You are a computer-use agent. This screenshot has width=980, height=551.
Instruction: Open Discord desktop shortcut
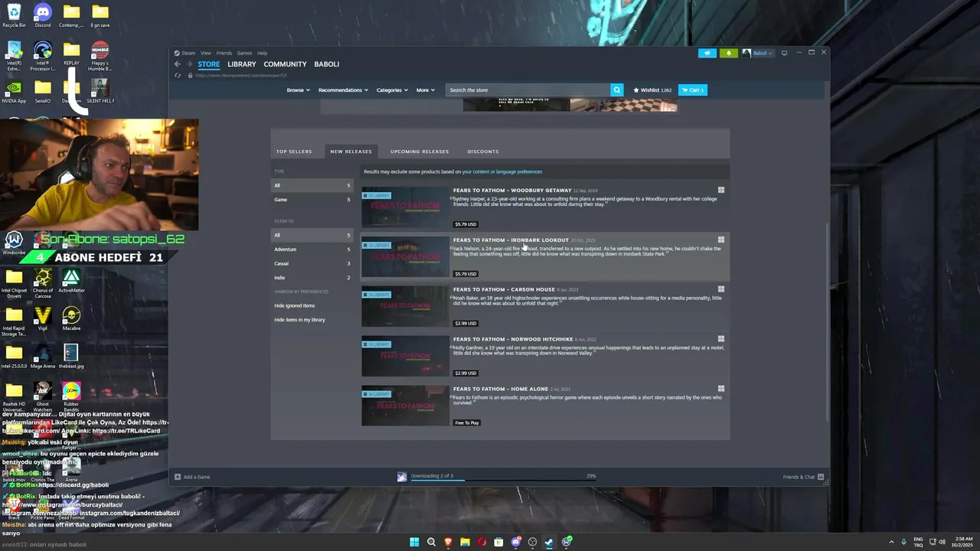(43, 15)
